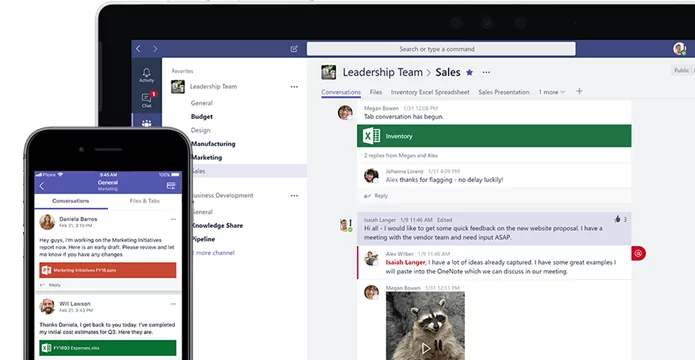
Task: Click the thumbs-up like on Isaiah's message
Action: pyautogui.click(x=617, y=219)
